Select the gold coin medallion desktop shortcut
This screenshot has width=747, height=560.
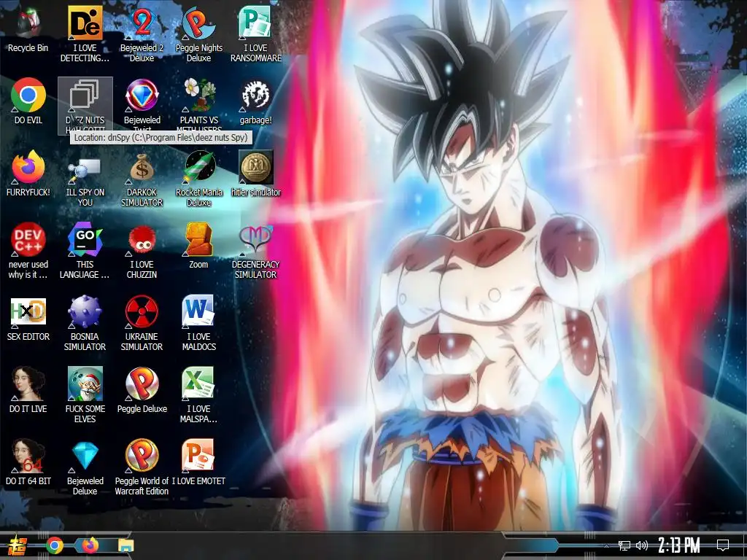tap(256, 174)
